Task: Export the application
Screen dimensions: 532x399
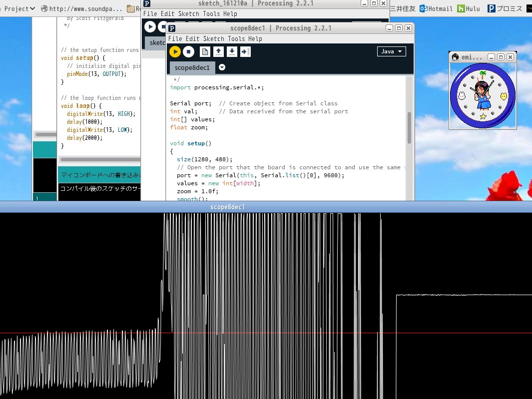Action: (x=245, y=51)
